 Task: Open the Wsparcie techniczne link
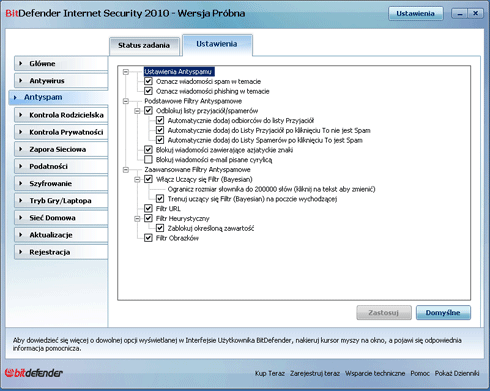[x=375, y=373]
